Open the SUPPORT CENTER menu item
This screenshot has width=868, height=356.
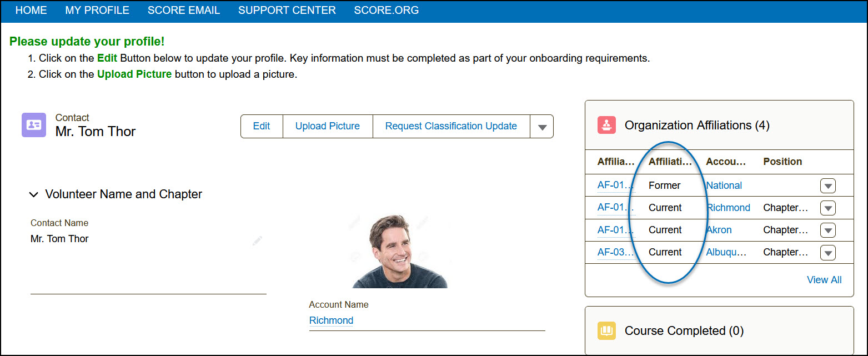point(287,11)
